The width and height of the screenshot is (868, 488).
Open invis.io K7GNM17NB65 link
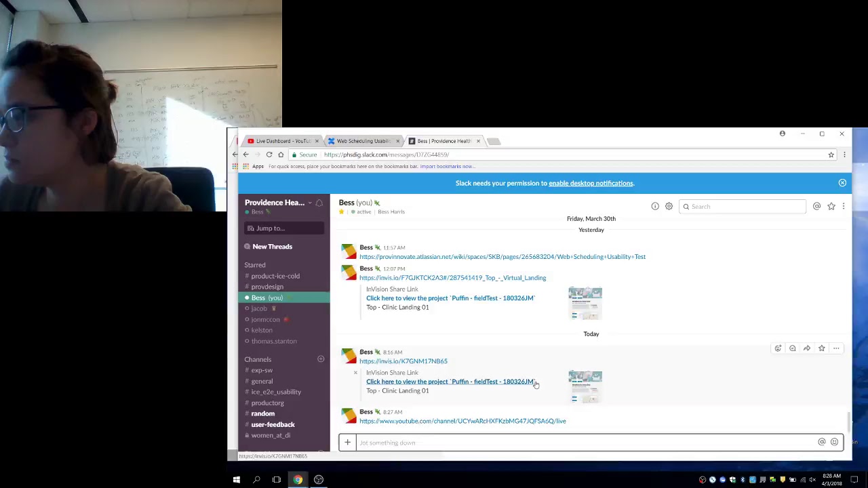tap(403, 361)
